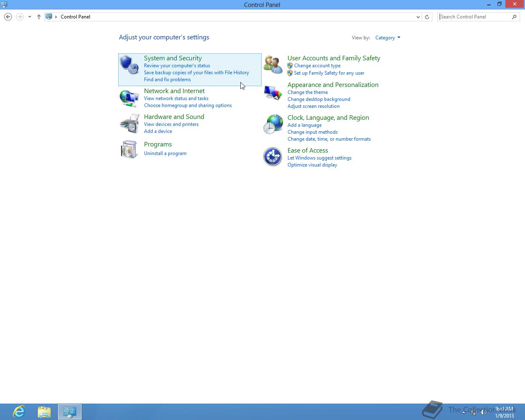Click Set up Family Safety for any user
Image resolution: width=525 pixels, height=420 pixels.
point(329,73)
